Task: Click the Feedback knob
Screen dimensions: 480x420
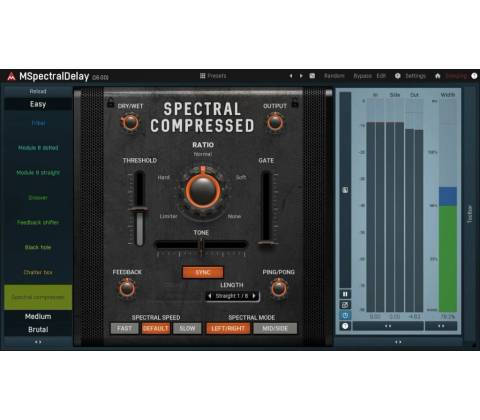Action: click(127, 289)
